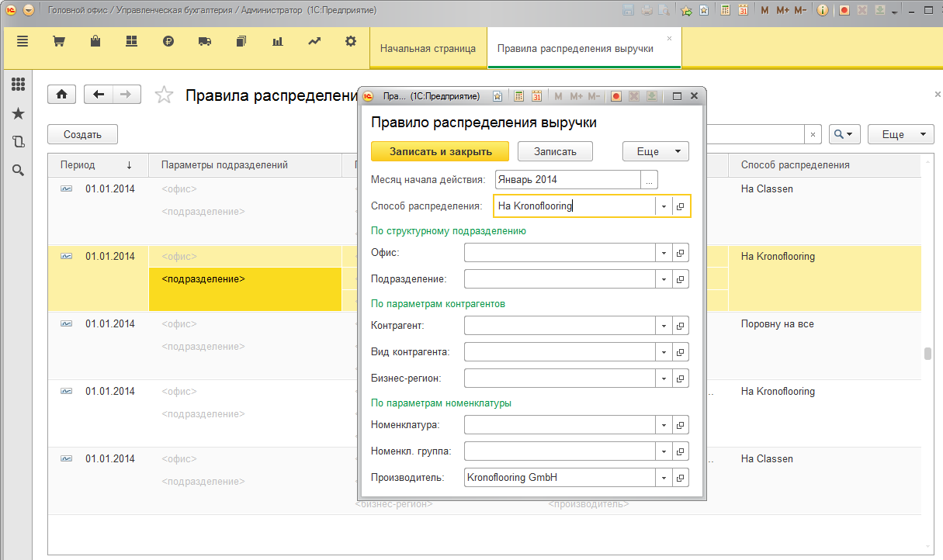Click Производитель field with Kronoflooring GmbH
Image resolution: width=943 pixels, height=560 pixels.
[560, 478]
